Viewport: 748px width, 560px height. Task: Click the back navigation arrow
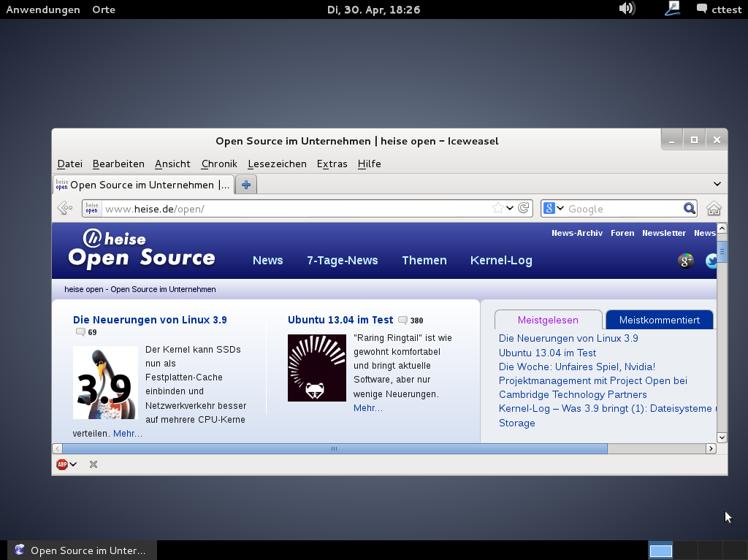[64, 208]
